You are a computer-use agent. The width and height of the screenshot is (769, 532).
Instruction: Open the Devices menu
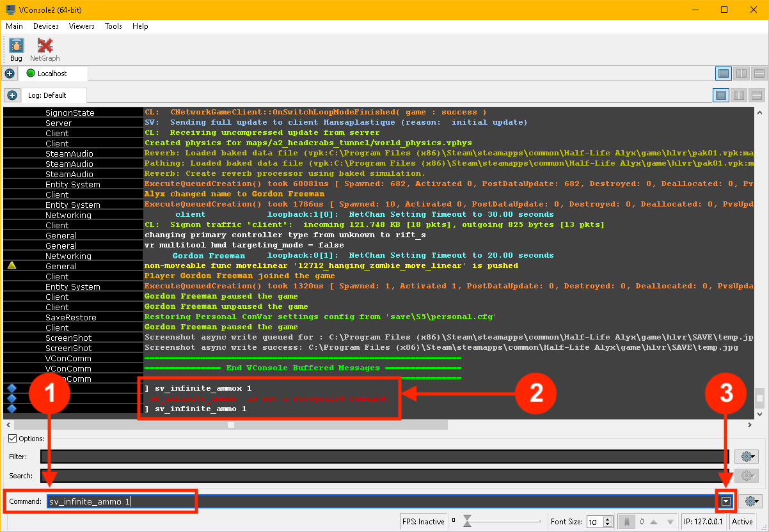click(x=46, y=26)
